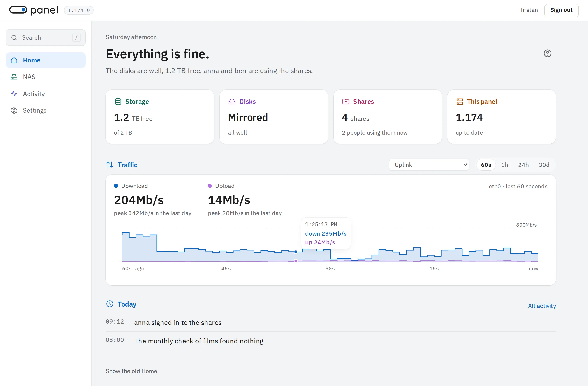Open the Activity section
This screenshot has width=588, height=386.
(46, 94)
